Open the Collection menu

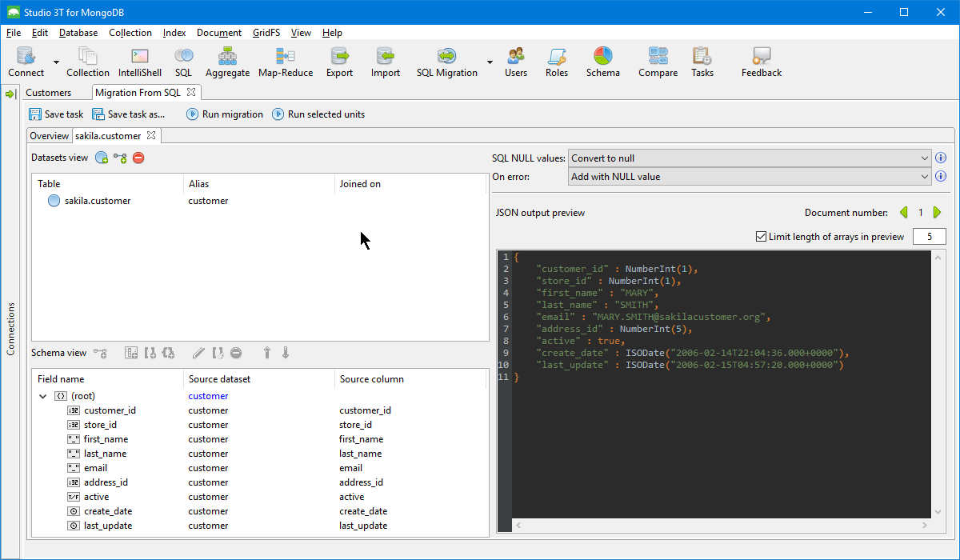[x=130, y=33]
